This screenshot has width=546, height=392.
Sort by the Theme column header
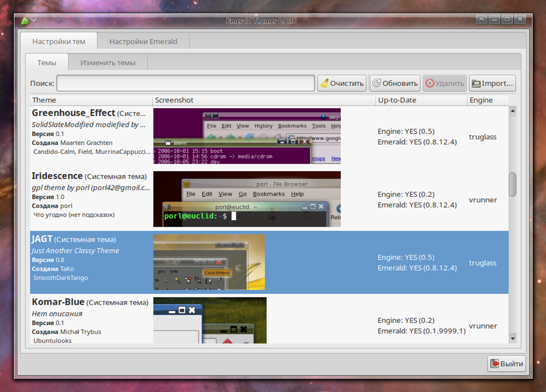pos(91,100)
